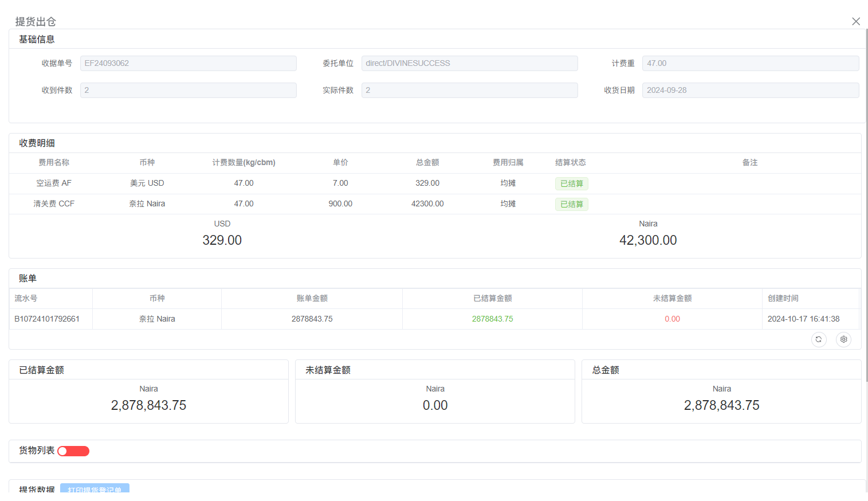This screenshot has height=501, width=868.
Task: Click the 收货日期 field 2024-09-28
Action: point(751,90)
